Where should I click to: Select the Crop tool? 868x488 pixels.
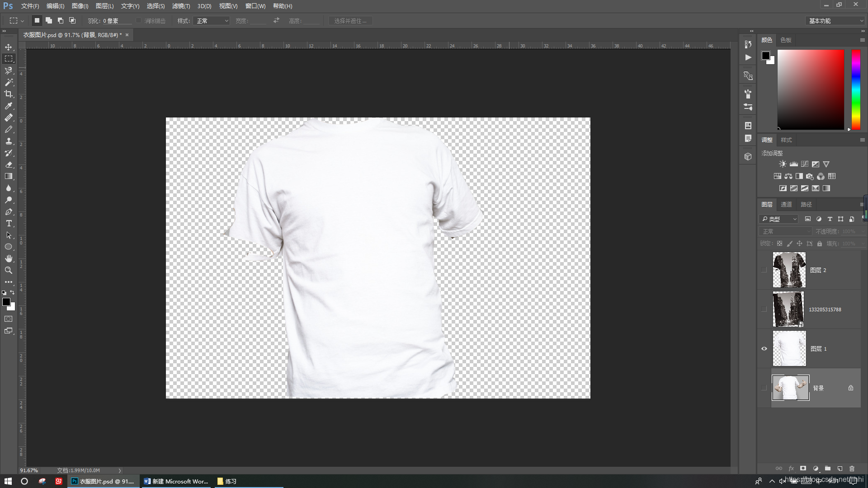(9, 94)
